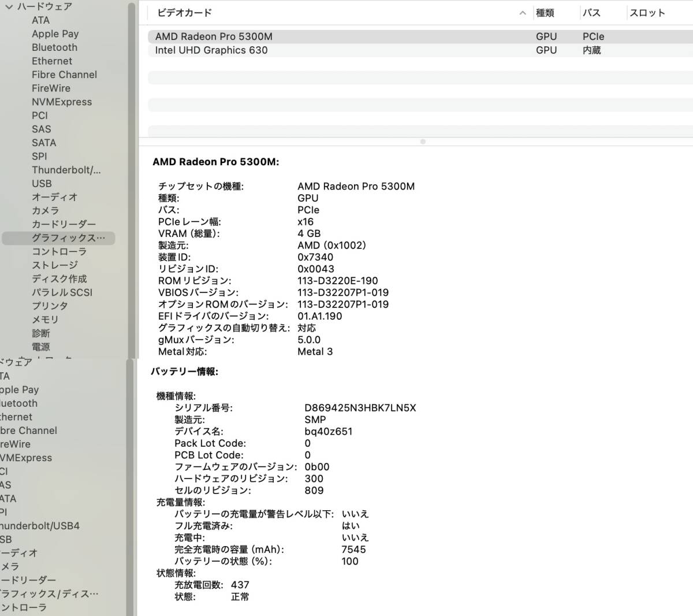Select Thunderbolt/USB4 in the lower sidebar
This screenshot has height=616, width=693.
39,526
